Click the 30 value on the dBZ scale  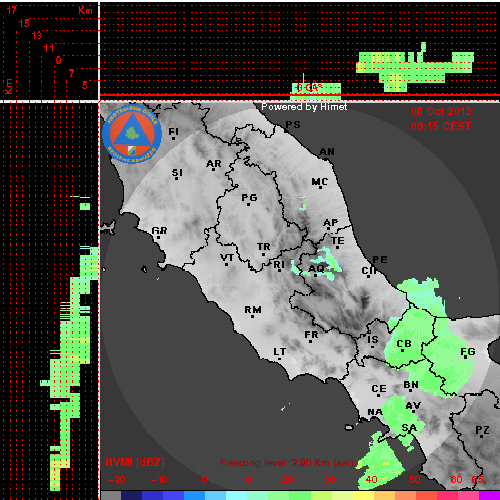pos(329,480)
